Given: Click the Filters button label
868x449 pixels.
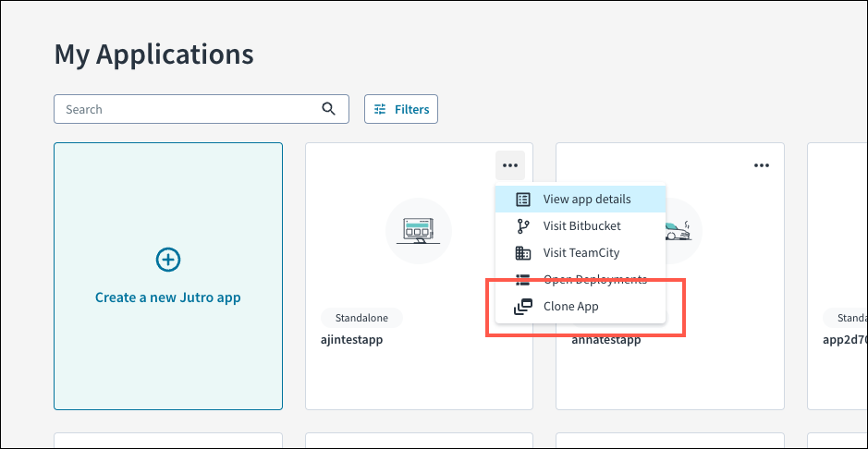Looking at the screenshot, I should pos(411,110).
